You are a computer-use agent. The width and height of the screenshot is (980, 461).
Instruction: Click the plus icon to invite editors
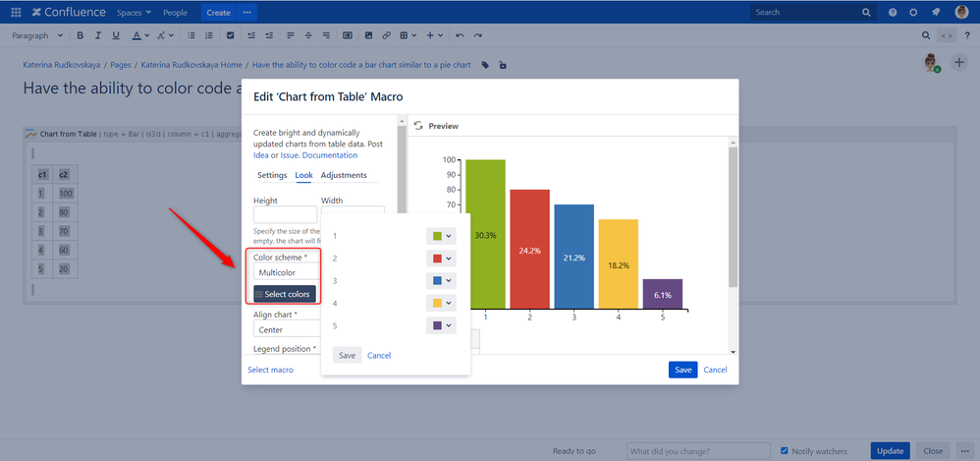coord(958,62)
